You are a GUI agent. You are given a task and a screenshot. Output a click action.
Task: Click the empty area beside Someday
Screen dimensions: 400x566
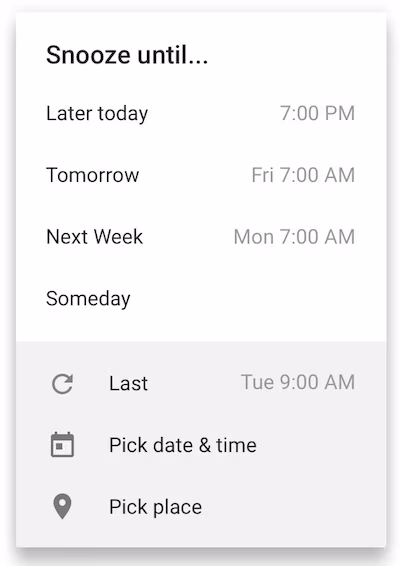(x=253, y=299)
